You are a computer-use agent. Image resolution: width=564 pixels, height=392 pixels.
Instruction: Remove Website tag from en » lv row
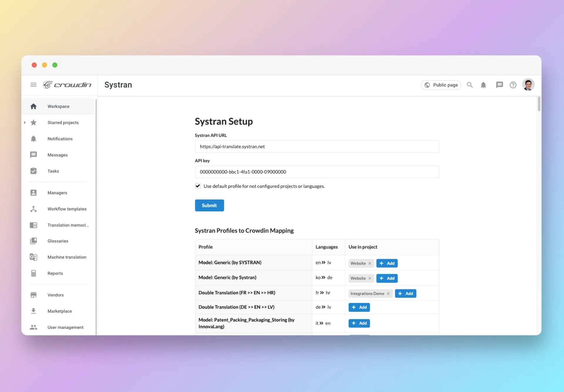pos(370,263)
